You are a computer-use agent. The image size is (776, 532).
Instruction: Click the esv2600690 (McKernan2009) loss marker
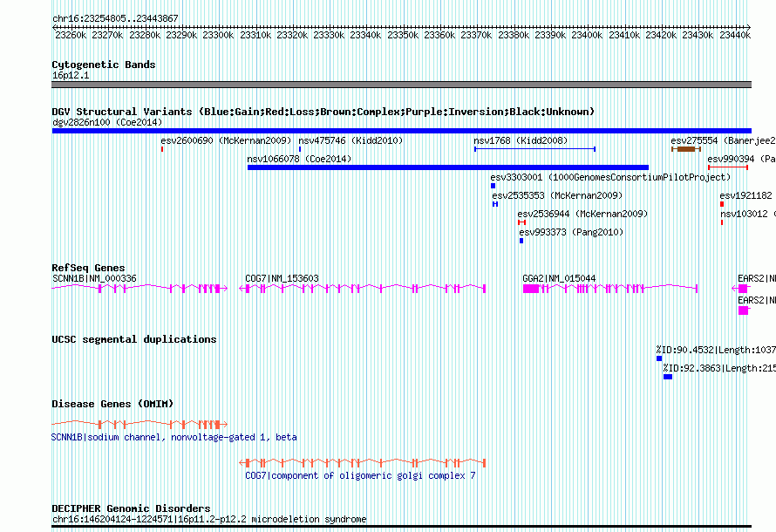coord(162,149)
